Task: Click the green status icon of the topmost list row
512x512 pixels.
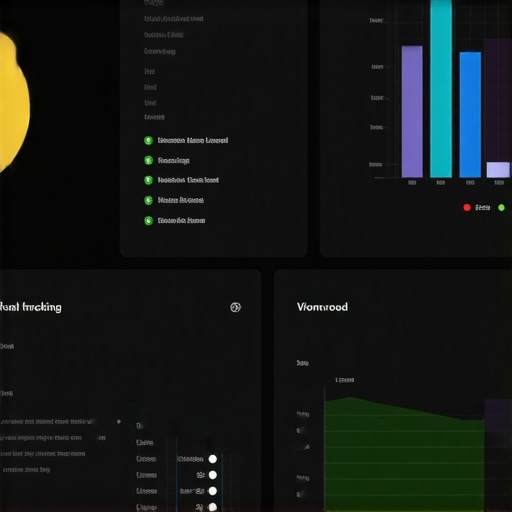Action: (x=148, y=140)
